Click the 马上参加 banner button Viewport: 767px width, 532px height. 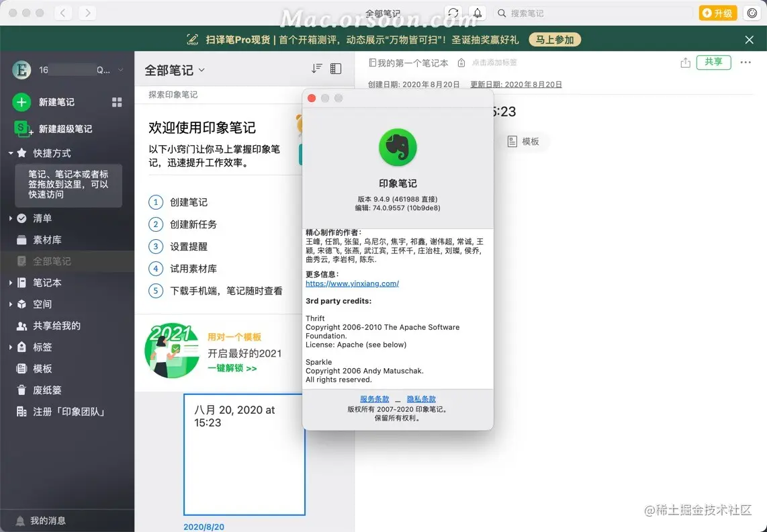click(555, 40)
